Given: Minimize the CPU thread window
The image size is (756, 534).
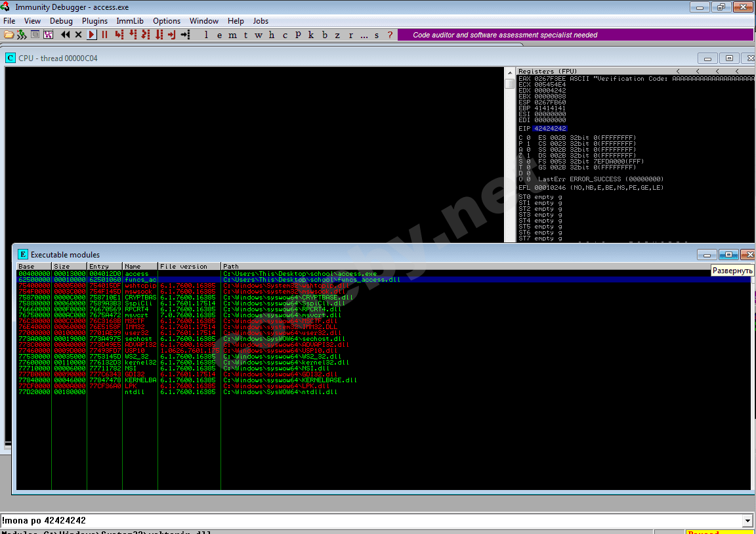Looking at the screenshot, I should click(x=707, y=58).
